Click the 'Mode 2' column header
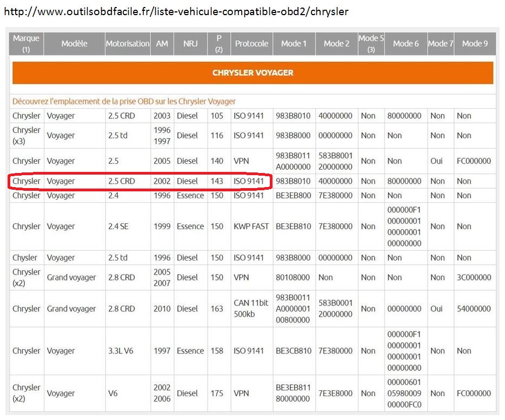The width and height of the screenshot is (505, 420). pyautogui.click(x=336, y=44)
